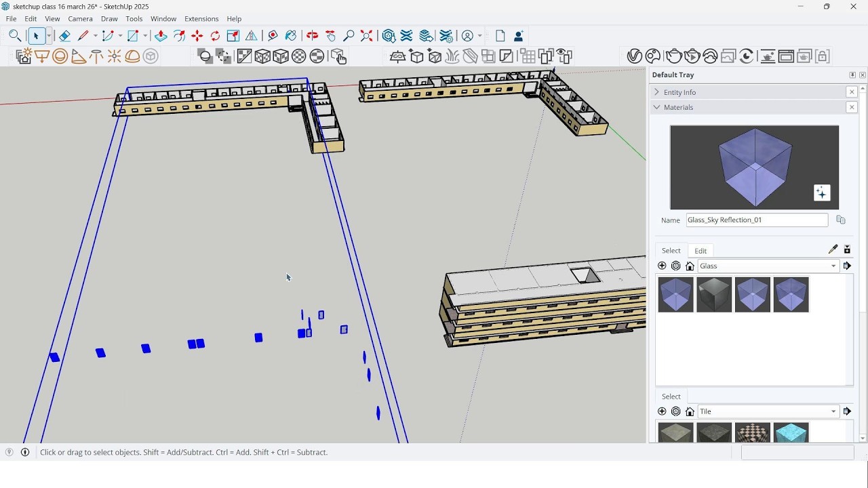868x488 pixels.
Task: Select the Pencil line tool
Action: [83, 36]
